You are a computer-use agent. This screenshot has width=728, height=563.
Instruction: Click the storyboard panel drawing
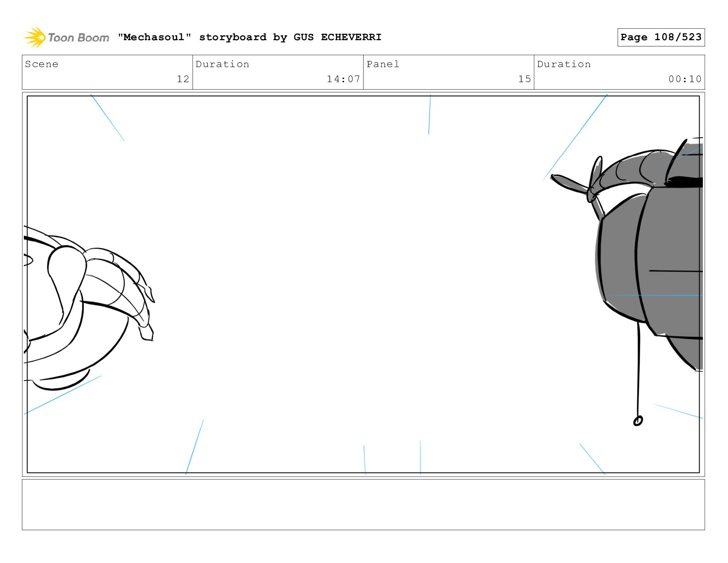[363, 284]
